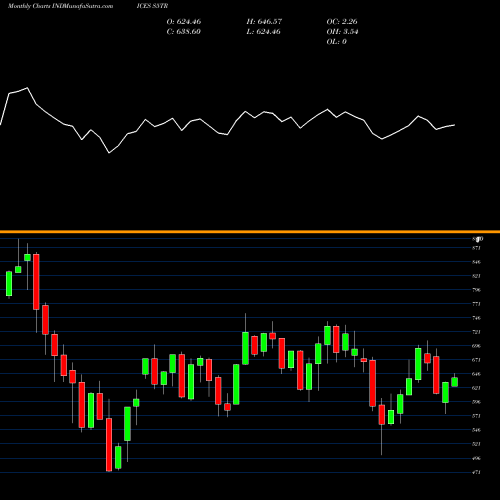Viewport: 500px width, 500px height.
Task: Click the 571 price axis label
Action: coord(476,416)
